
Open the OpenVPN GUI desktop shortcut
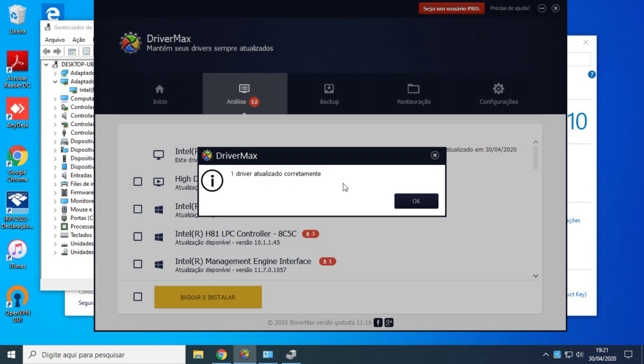point(17,304)
